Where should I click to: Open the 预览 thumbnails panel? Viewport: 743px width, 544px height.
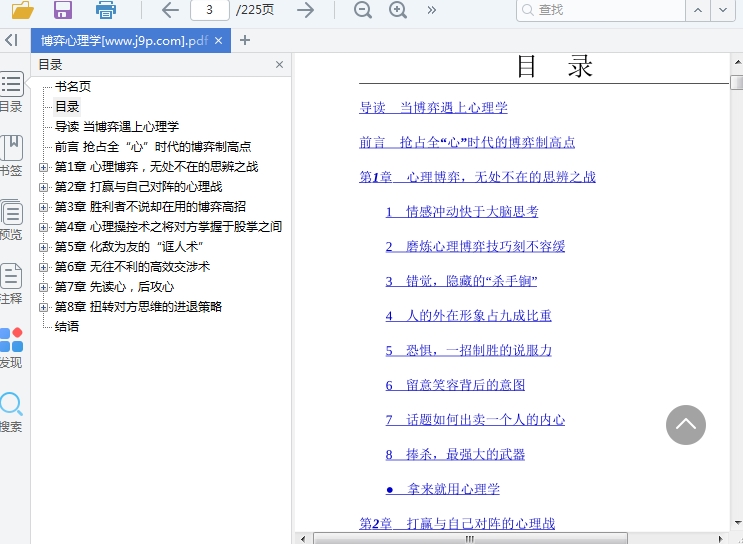click(x=11, y=219)
